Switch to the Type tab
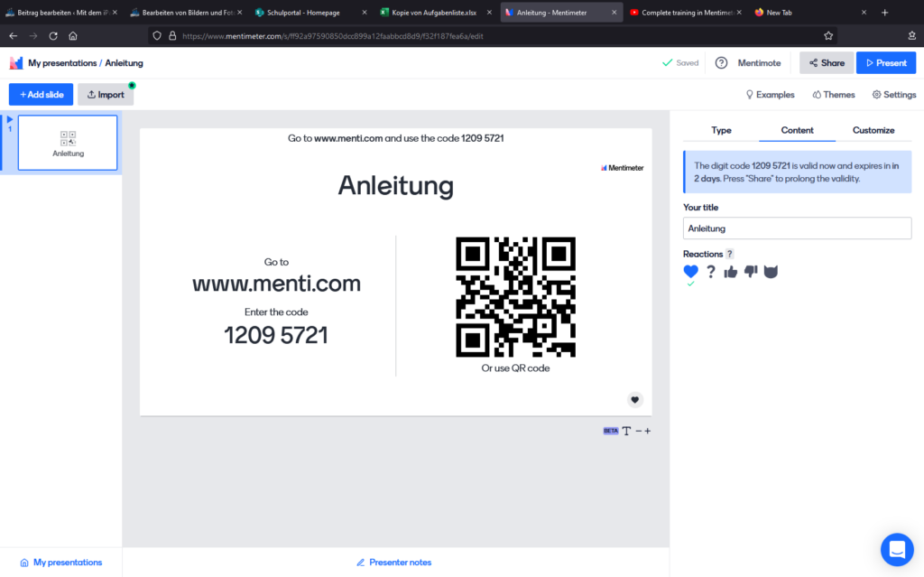924x577 pixels. pyautogui.click(x=722, y=130)
